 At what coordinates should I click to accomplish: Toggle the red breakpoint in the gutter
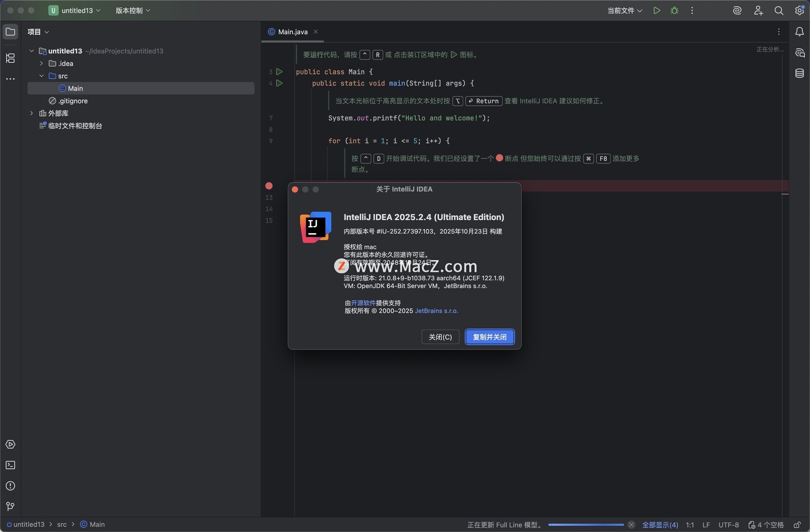coord(269,186)
